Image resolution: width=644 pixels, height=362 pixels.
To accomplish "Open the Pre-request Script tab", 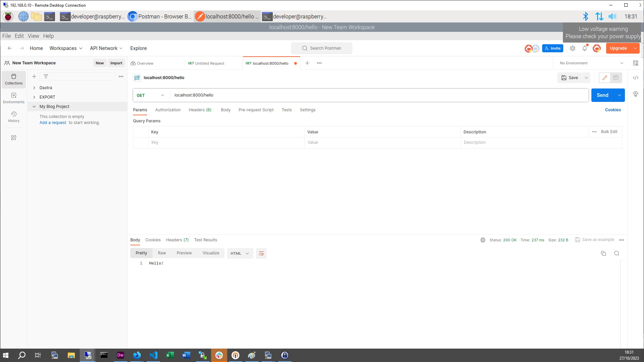I will point(256,110).
